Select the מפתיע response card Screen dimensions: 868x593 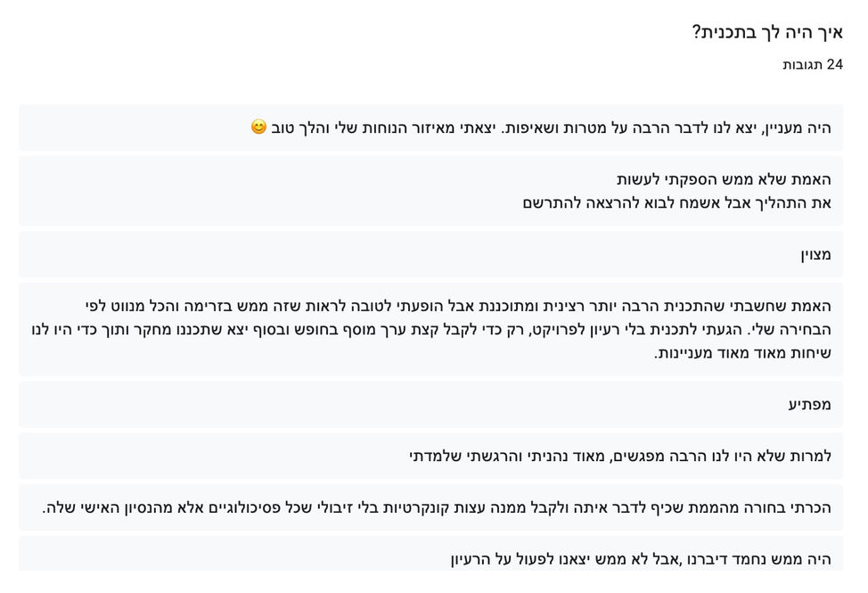click(x=430, y=404)
